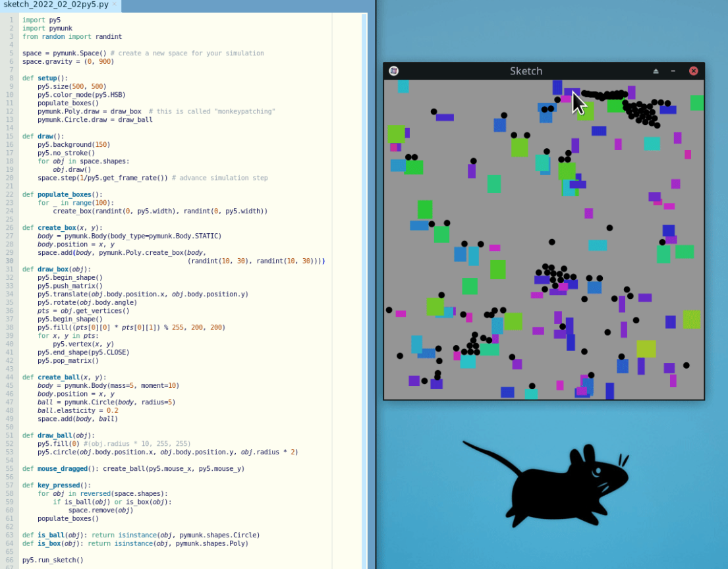This screenshot has height=569, width=728.
Task: Click line number 30 in the gutter
Action: tap(11, 261)
